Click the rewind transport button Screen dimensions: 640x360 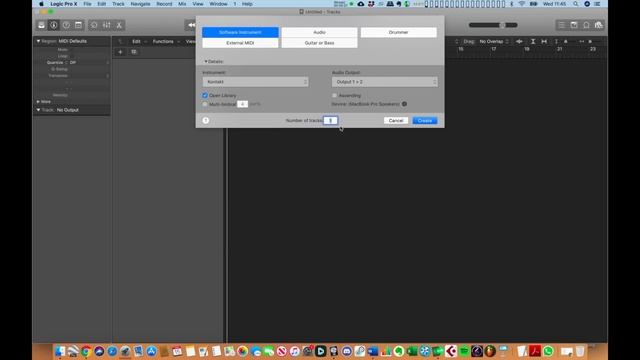click(x=191, y=25)
